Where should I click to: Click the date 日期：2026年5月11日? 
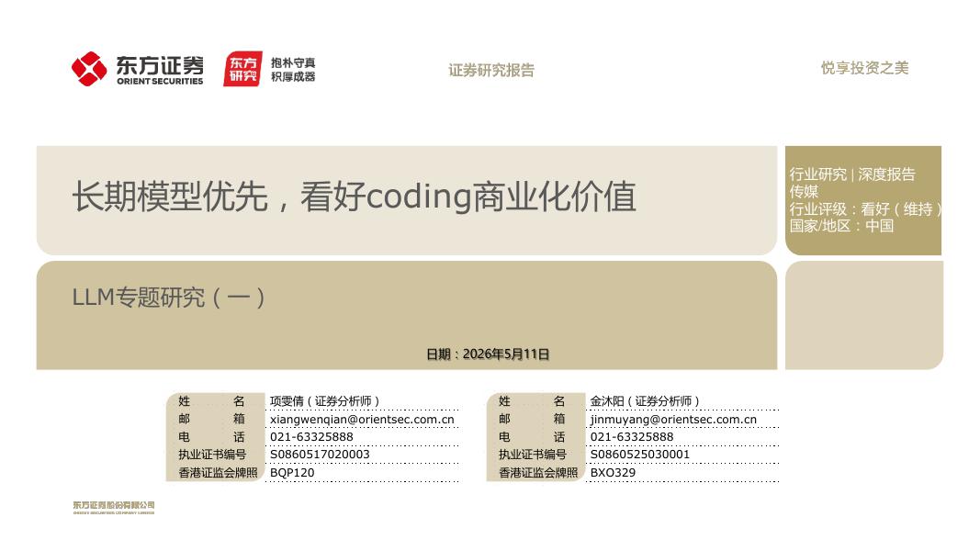tap(488, 354)
